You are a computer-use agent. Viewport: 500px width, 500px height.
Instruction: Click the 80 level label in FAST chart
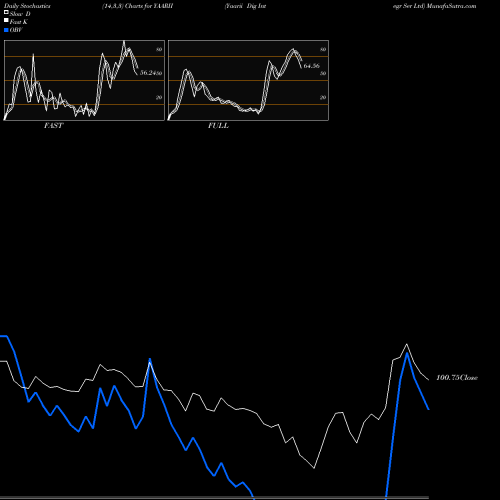click(x=159, y=49)
